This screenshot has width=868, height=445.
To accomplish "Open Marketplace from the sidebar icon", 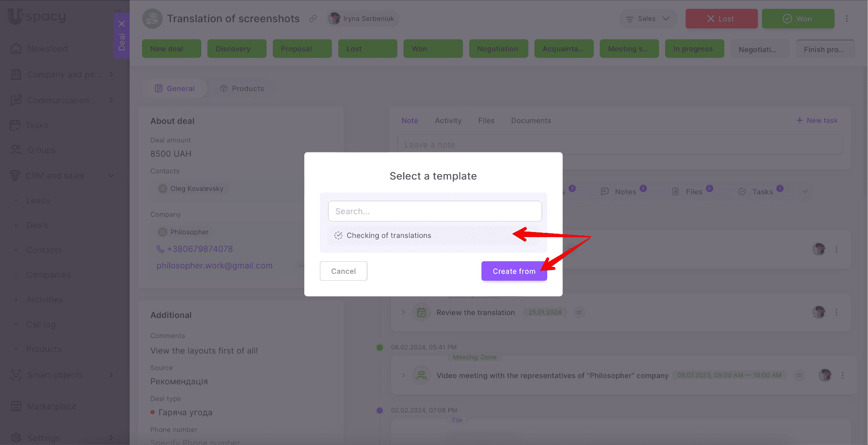I will [x=16, y=406].
